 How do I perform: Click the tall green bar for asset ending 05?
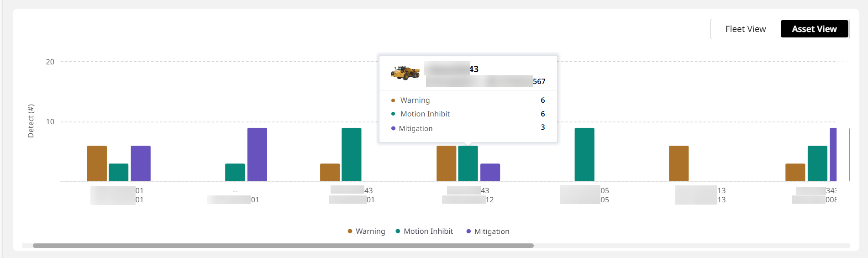pyautogui.click(x=584, y=154)
